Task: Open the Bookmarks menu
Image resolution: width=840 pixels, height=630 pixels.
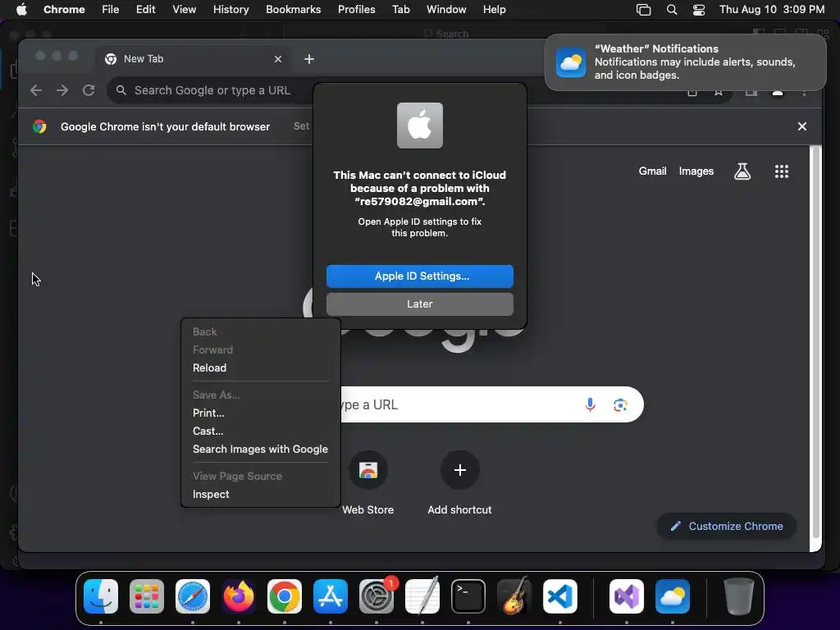Action: coord(293,10)
